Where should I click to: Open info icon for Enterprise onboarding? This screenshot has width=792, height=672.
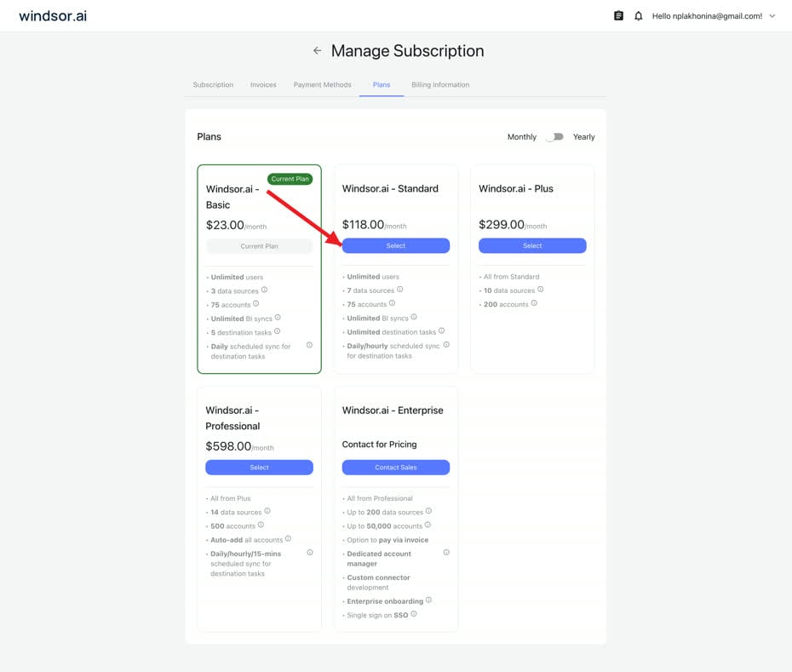[x=429, y=600]
